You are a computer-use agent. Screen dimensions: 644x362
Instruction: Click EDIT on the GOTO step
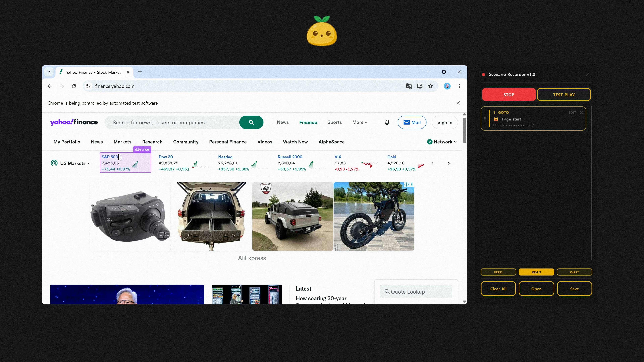point(572,113)
